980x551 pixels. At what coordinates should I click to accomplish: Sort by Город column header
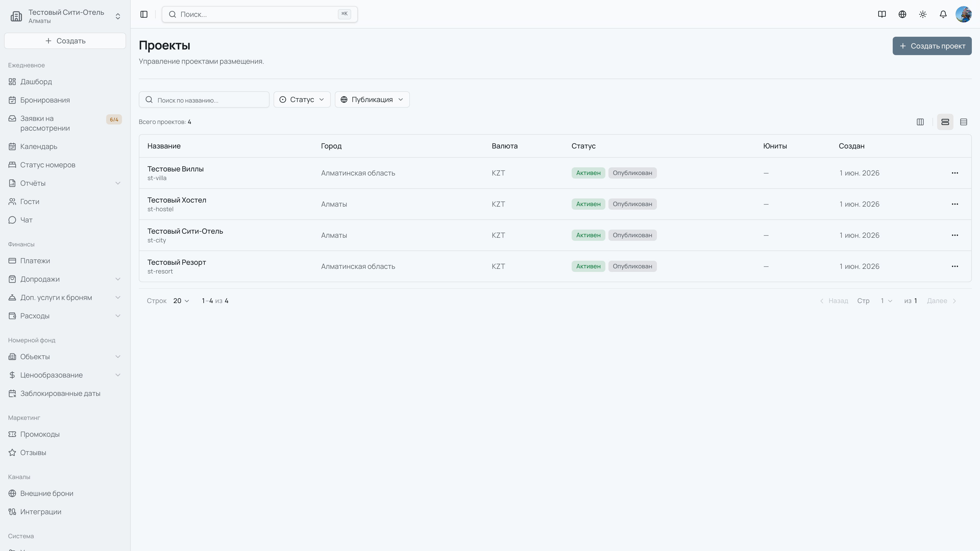click(x=331, y=146)
